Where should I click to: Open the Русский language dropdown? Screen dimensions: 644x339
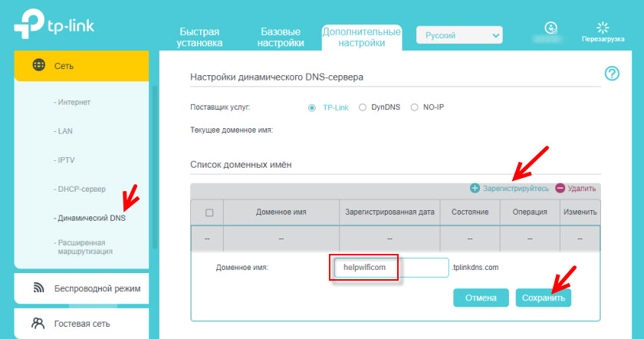458,35
